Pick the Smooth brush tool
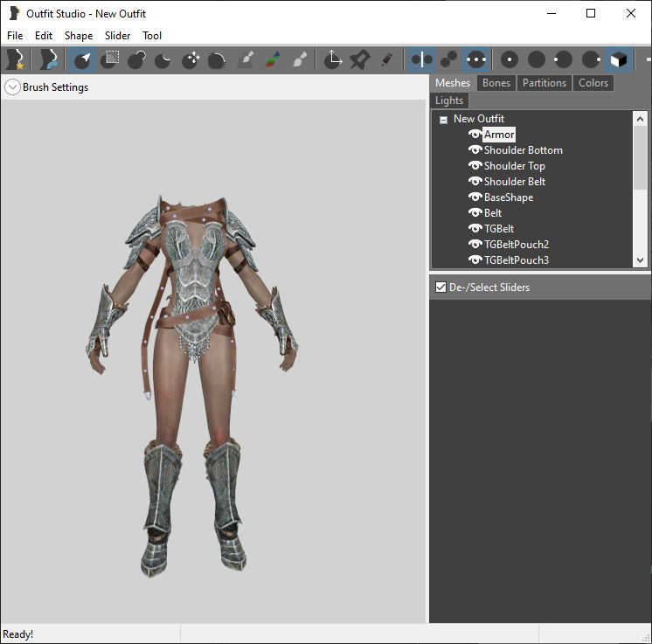652x644 pixels. [217, 59]
